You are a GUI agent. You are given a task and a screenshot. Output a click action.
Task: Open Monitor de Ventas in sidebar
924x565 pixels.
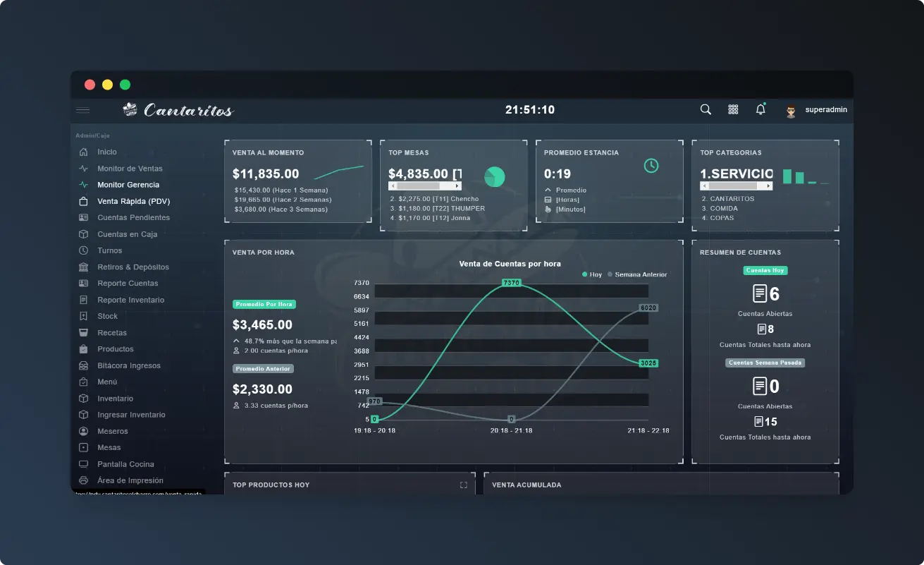[130, 169]
